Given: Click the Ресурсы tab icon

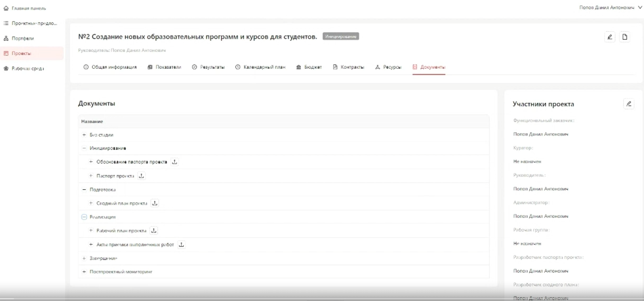Looking at the screenshot, I should (378, 67).
